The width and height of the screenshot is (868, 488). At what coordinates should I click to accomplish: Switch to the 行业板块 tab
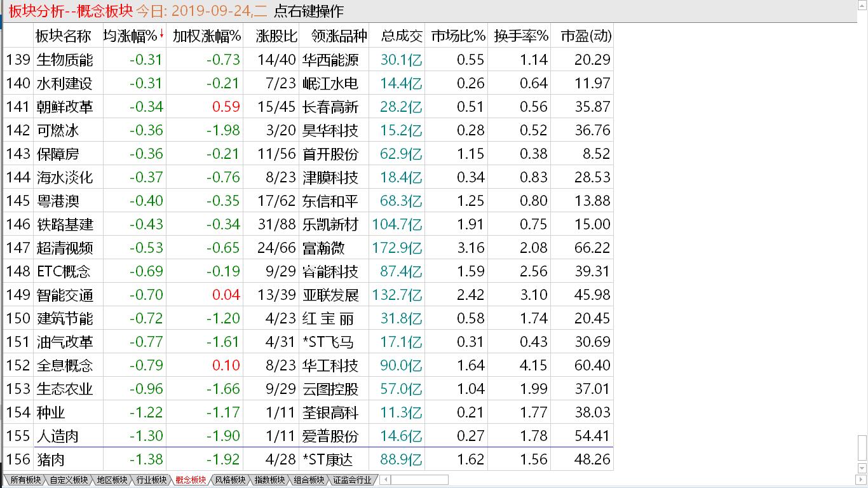point(151,480)
